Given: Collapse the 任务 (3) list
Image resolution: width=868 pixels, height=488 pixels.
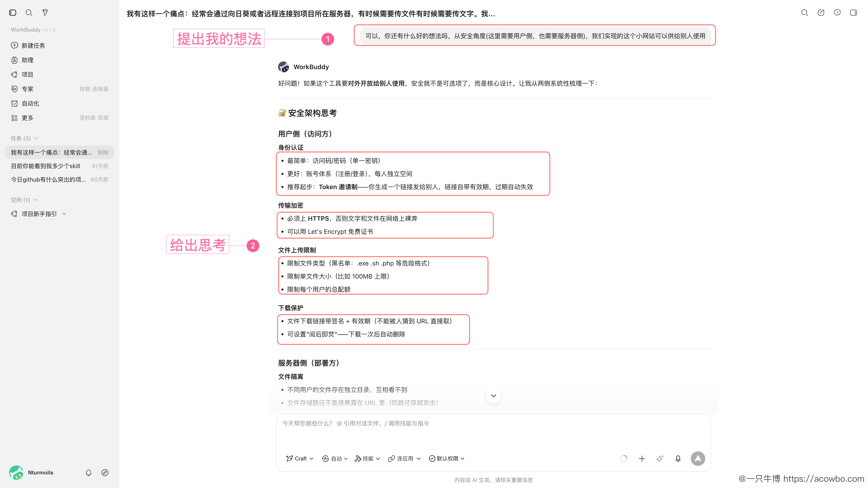Looking at the screenshot, I should coord(24,138).
